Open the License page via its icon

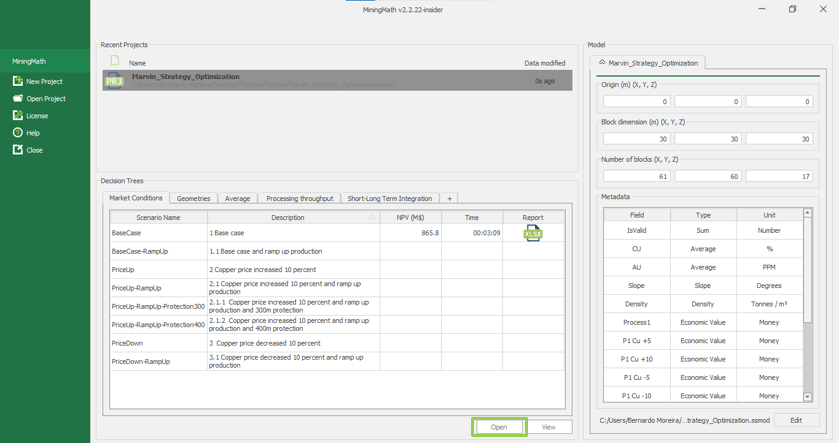(x=17, y=115)
